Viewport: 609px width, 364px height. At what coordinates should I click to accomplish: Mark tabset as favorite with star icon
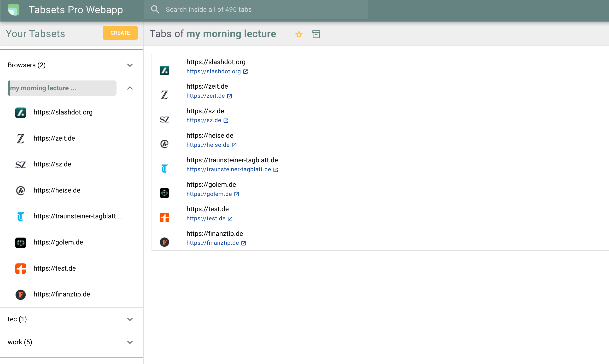pyautogui.click(x=299, y=34)
